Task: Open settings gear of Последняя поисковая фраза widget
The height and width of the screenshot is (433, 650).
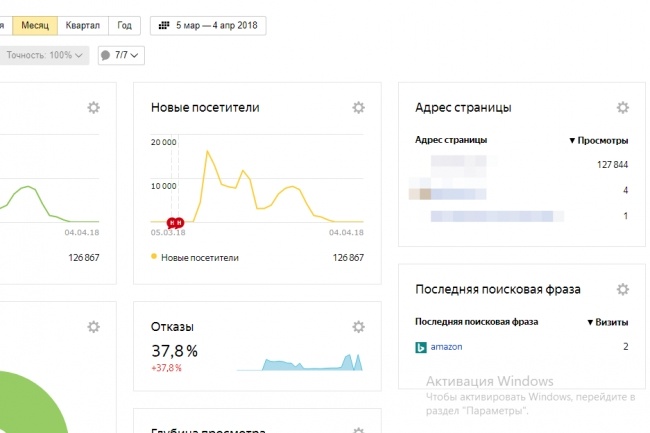Action: click(623, 289)
